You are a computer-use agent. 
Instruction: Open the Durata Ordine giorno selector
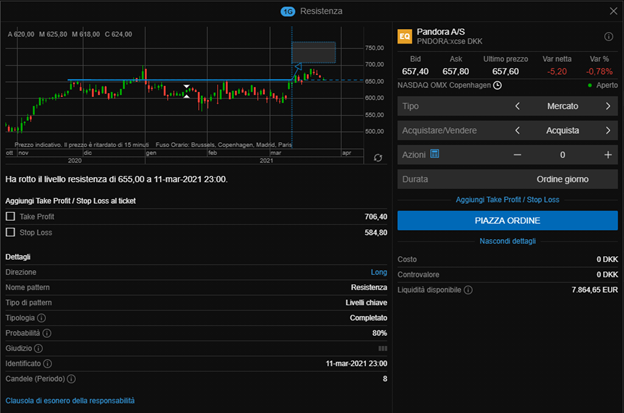coord(507,179)
